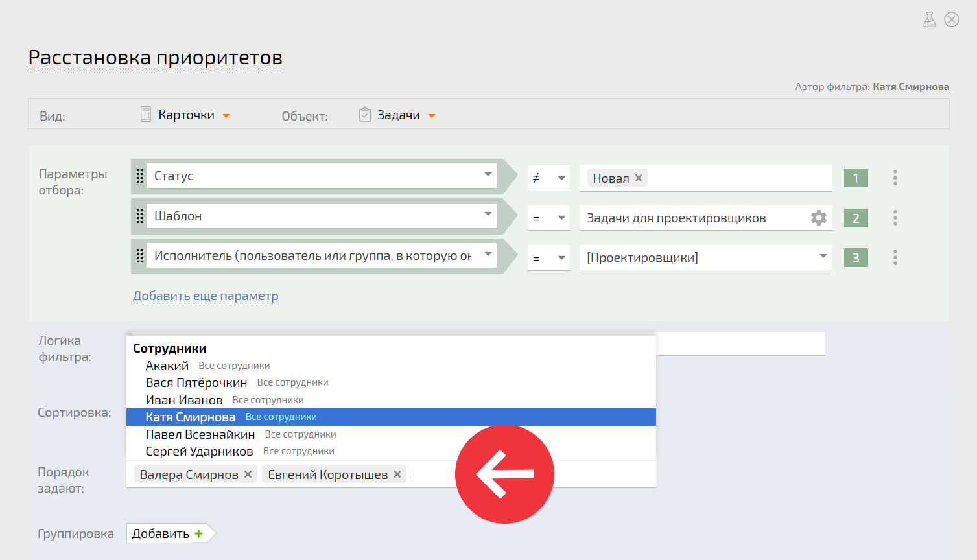The height and width of the screenshot is (560, 977).
Task: Click the Новая status value field
Action: pyautogui.click(x=705, y=178)
